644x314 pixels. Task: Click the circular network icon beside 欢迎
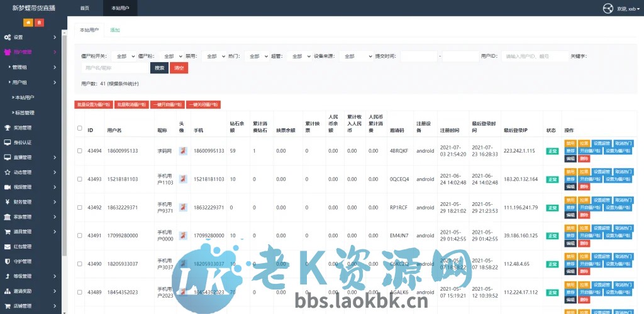(x=608, y=8)
